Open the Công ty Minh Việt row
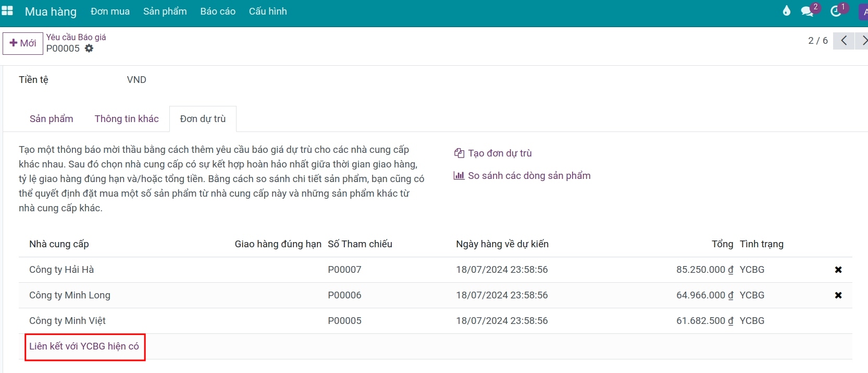This screenshot has width=868, height=373. coord(436,321)
